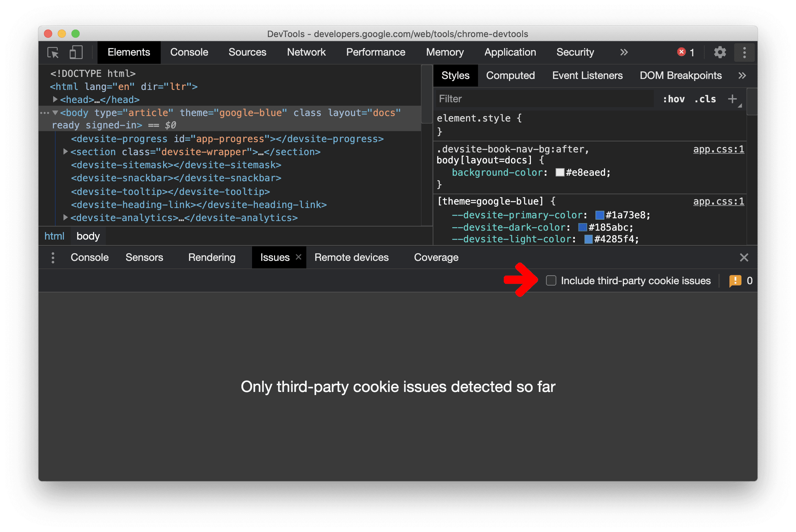Enable Include third-party cookie issues checkbox
This screenshot has height=532, width=796.
click(x=549, y=280)
